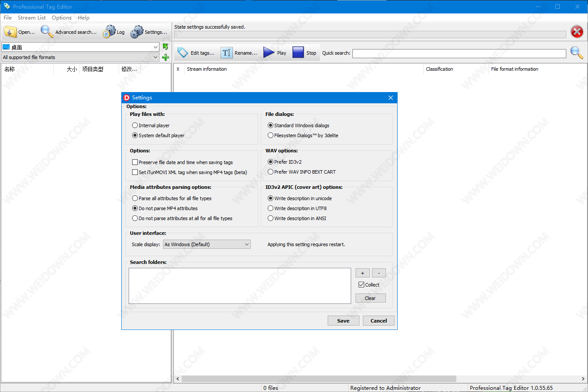Click the minus remove folder button
Screen dimensions: 588x392
click(x=379, y=273)
